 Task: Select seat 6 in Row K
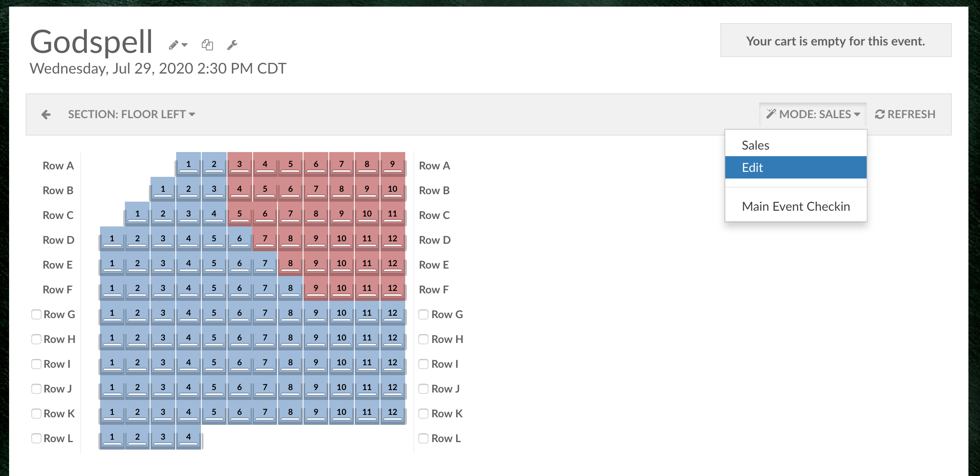(239, 412)
